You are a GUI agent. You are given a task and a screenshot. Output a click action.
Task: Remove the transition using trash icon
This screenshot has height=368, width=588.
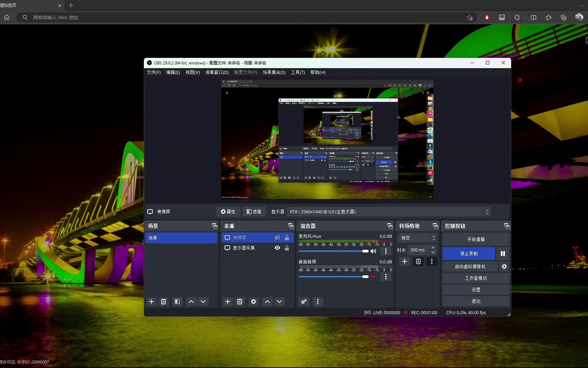418,261
